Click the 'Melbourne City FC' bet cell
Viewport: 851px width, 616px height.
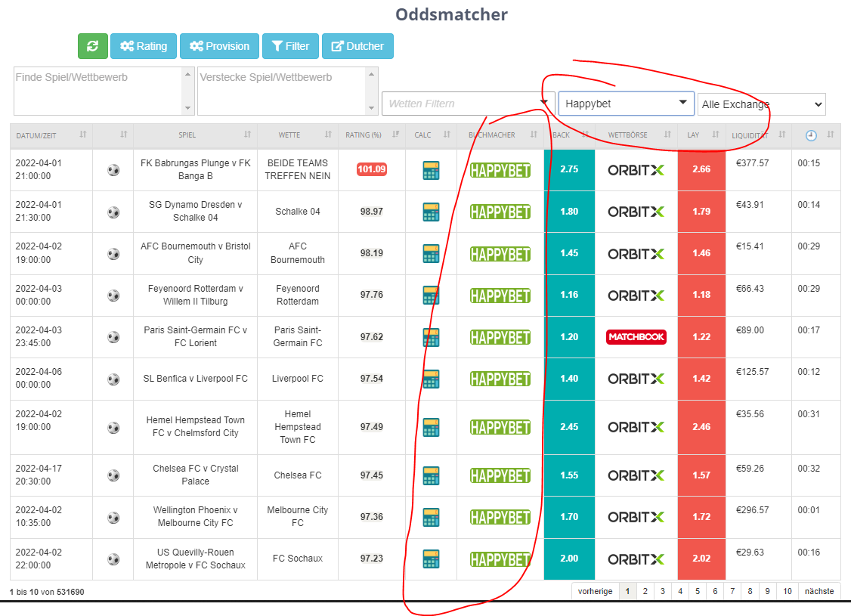[298, 517]
